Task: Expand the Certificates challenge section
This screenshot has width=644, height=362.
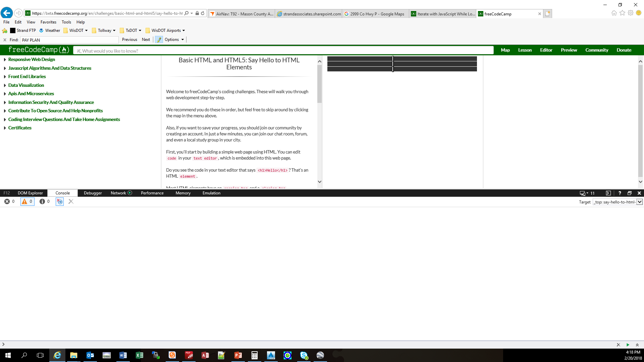Action: tap(19, 128)
